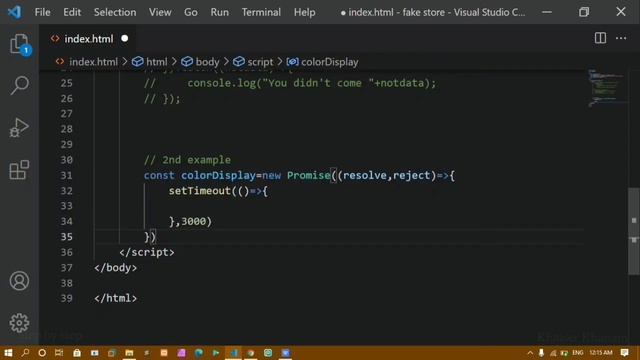Open Windows Action Center notifications
Viewport: 640px width, 360px height.
(x=624, y=353)
